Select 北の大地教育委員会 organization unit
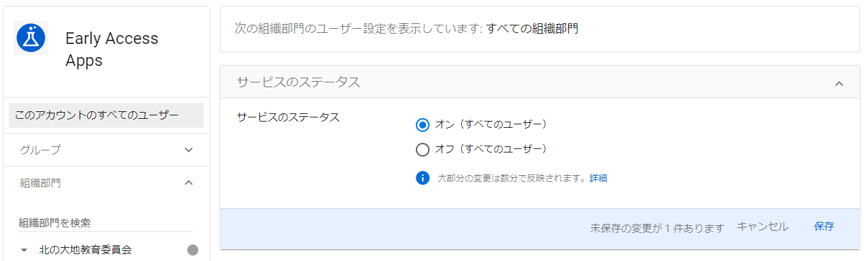The image size is (868, 261). pyautogui.click(x=85, y=250)
